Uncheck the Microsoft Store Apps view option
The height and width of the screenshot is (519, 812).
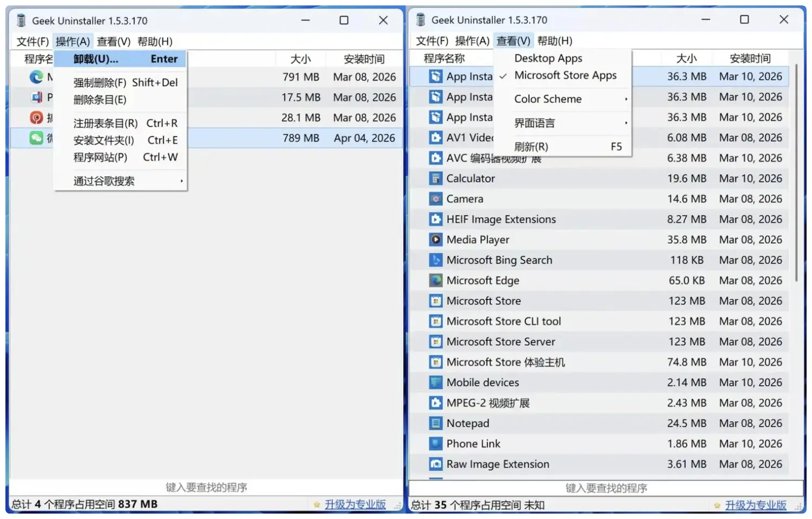click(x=562, y=75)
